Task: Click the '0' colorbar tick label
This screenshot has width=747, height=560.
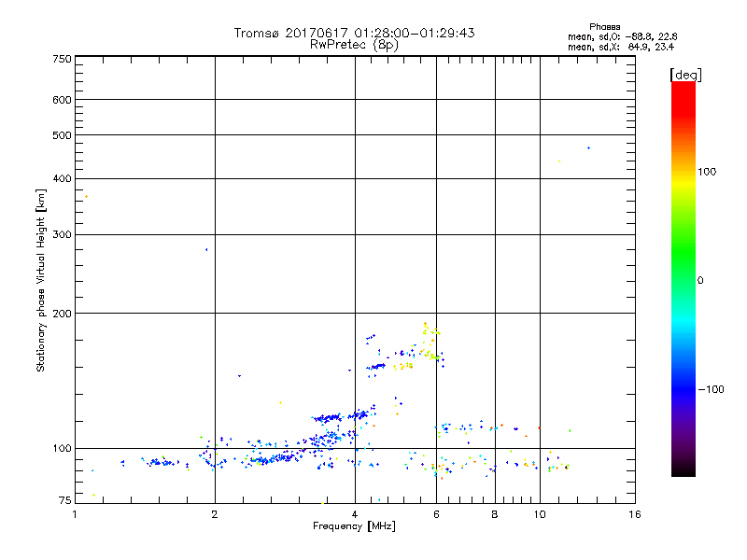Action: (x=700, y=281)
